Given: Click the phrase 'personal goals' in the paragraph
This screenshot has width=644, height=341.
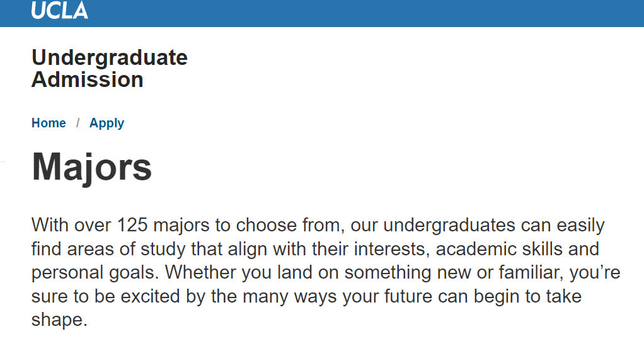Looking at the screenshot, I should click(x=91, y=273).
